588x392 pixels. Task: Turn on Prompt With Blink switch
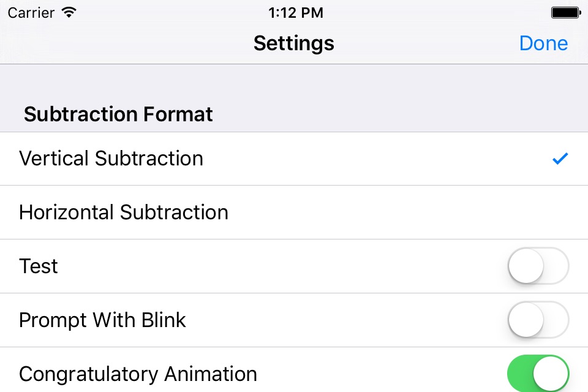tap(538, 320)
